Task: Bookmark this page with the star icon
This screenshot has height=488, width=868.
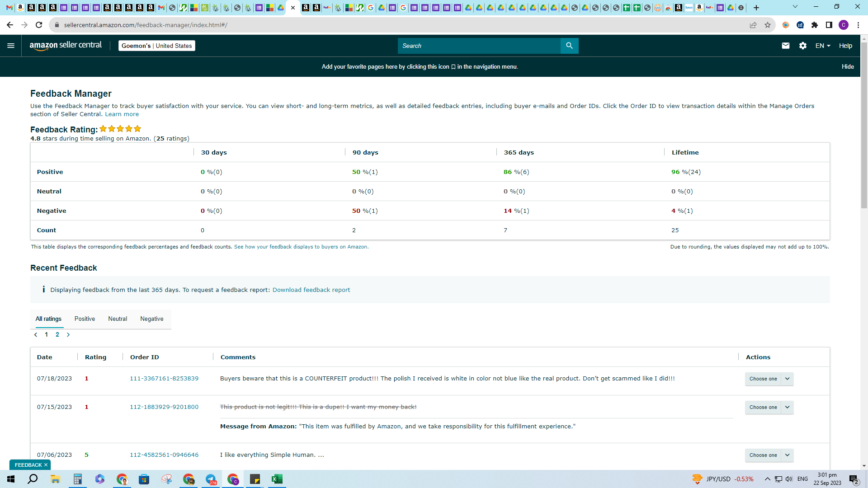Action: pos(768,25)
